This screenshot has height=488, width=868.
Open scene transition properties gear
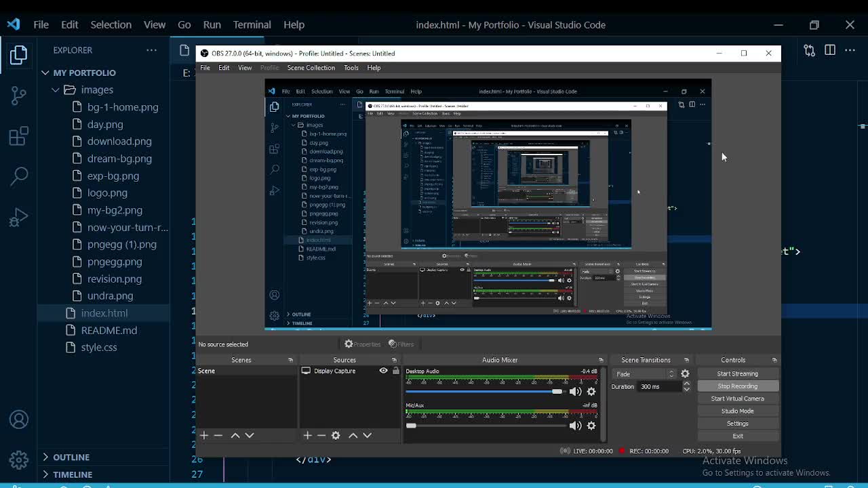tap(685, 373)
